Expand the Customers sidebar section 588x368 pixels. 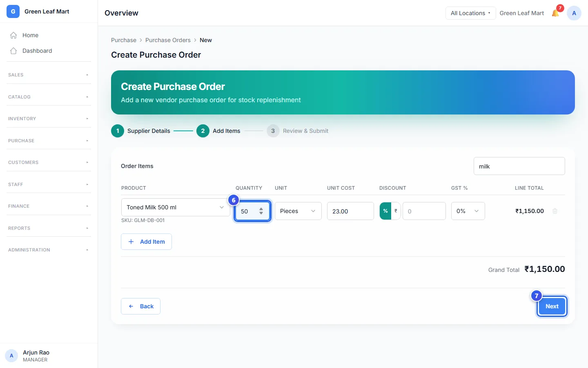coord(49,162)
